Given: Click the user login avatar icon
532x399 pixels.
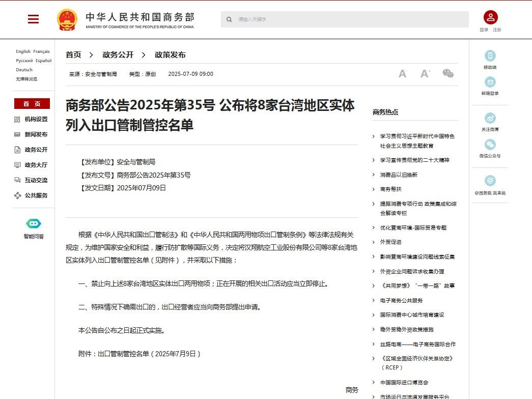Looking at the screenshot, I should click(x=490, y=17).
